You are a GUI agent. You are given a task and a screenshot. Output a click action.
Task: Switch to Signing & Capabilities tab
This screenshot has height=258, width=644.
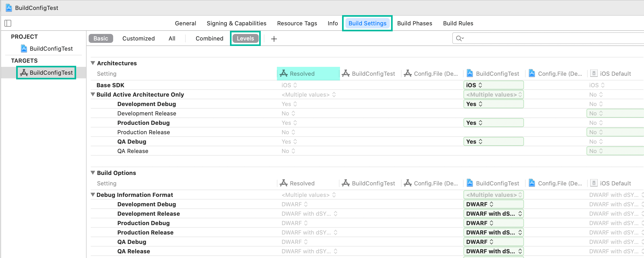[236, 23]
